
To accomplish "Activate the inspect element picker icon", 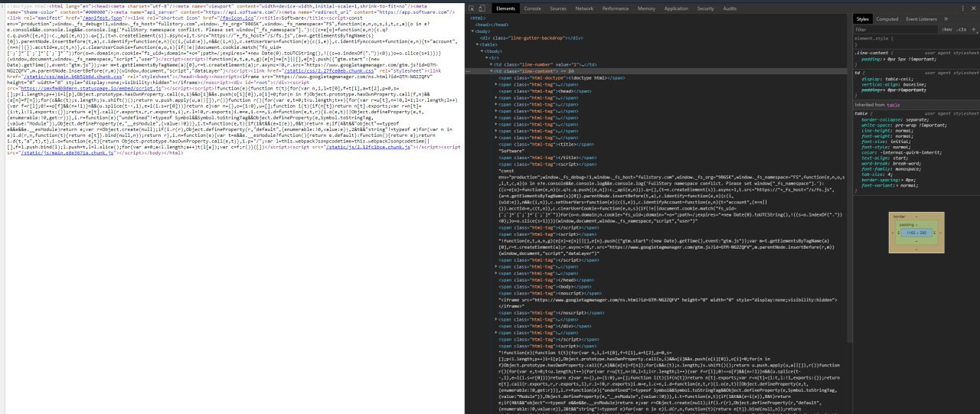I will pyautogui.click(x=473, y=8).
